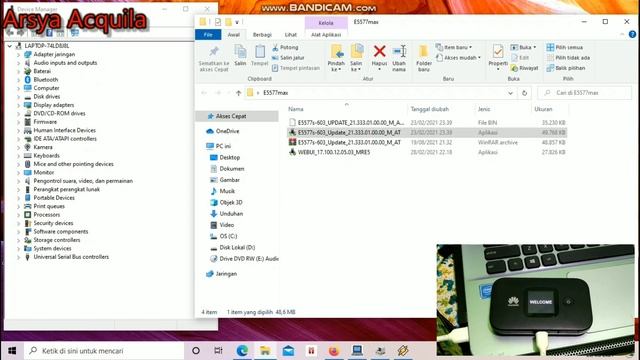The image size is (640, 360).
Task: Open File Explorer from the taskbar
Action: pyautogui.click(x=265, y=351)
